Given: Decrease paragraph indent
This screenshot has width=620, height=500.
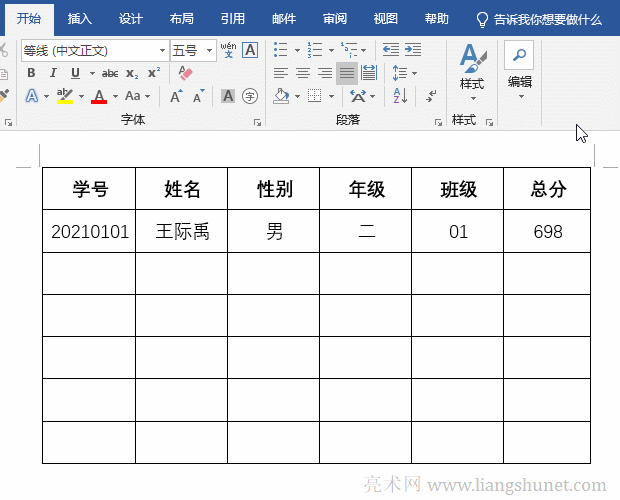Looking at the screenshot, I should click(x=391, y=50).
